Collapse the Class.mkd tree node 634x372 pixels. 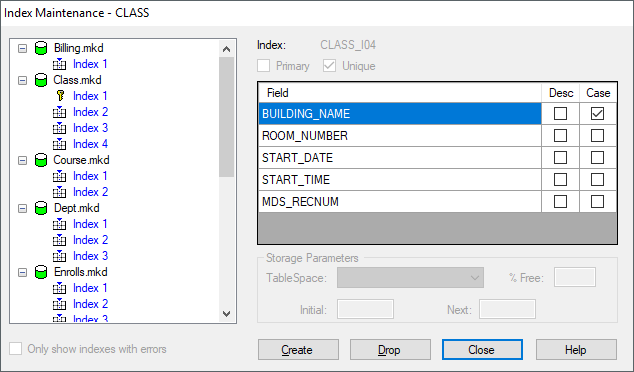23,80
